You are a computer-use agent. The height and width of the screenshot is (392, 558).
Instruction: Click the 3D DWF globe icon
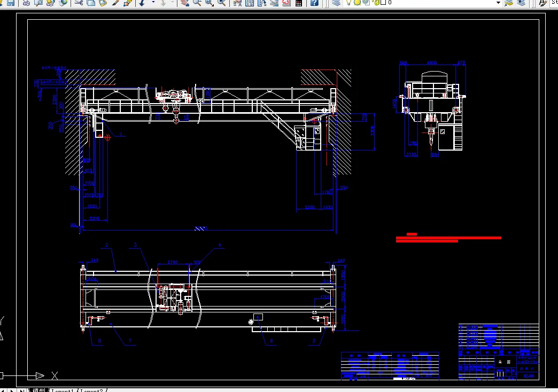coord(64,3)
